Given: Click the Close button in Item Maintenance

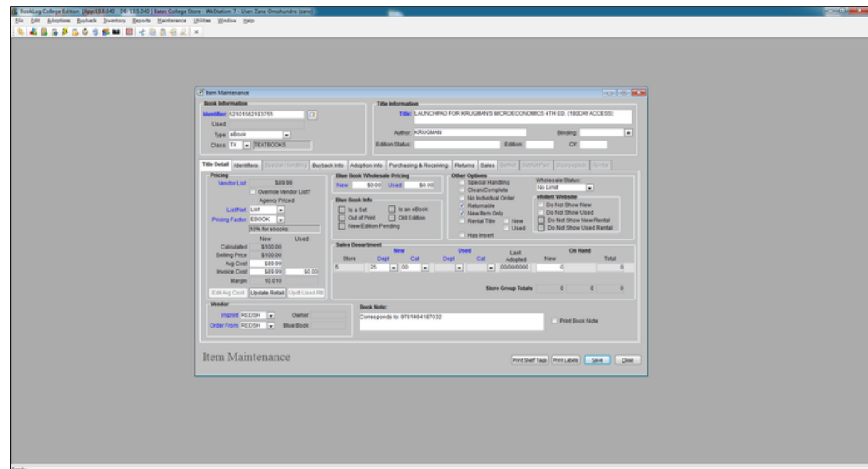Looking at the screenshot, I should pyautogui.click(x=627, y=360).
